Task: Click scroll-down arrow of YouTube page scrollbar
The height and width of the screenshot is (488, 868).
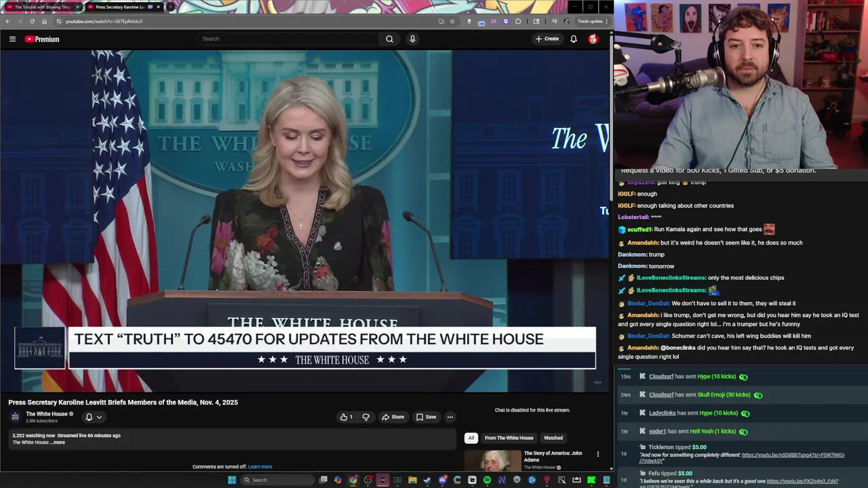Action: pyautogui.click(x=612, y=468)
